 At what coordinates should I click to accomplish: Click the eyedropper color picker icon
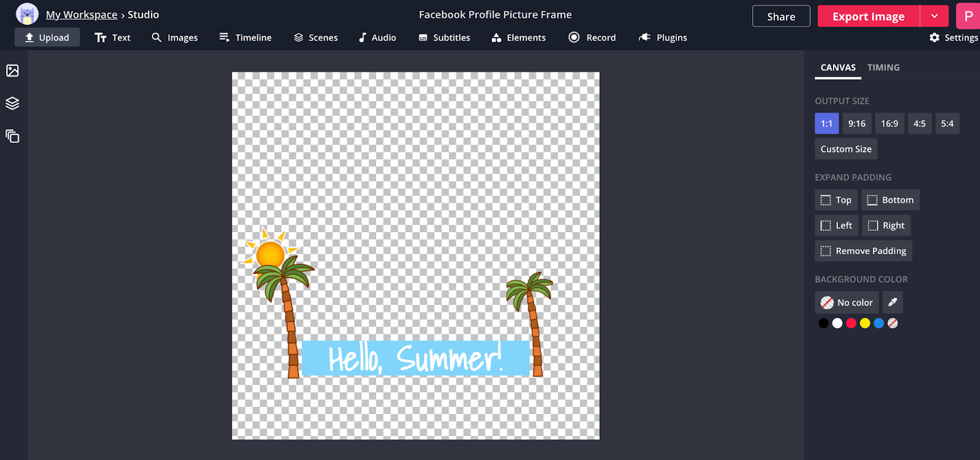[892, 302]
